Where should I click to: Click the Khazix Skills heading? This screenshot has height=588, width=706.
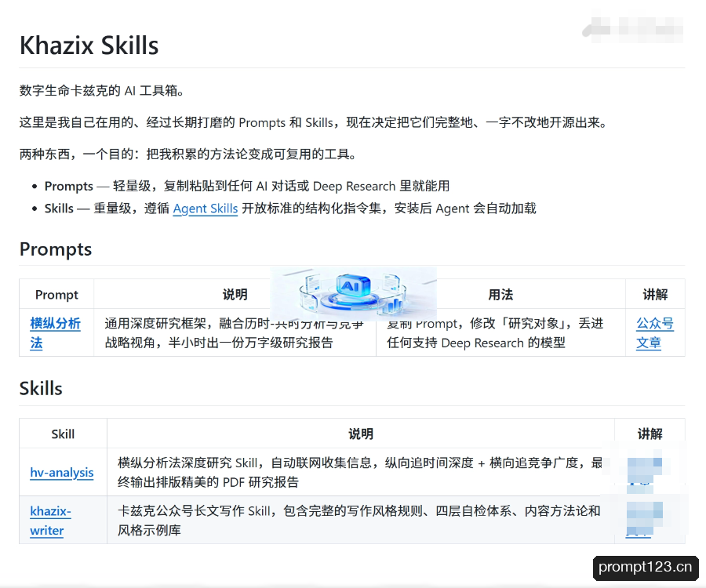[x=89, y=45]
